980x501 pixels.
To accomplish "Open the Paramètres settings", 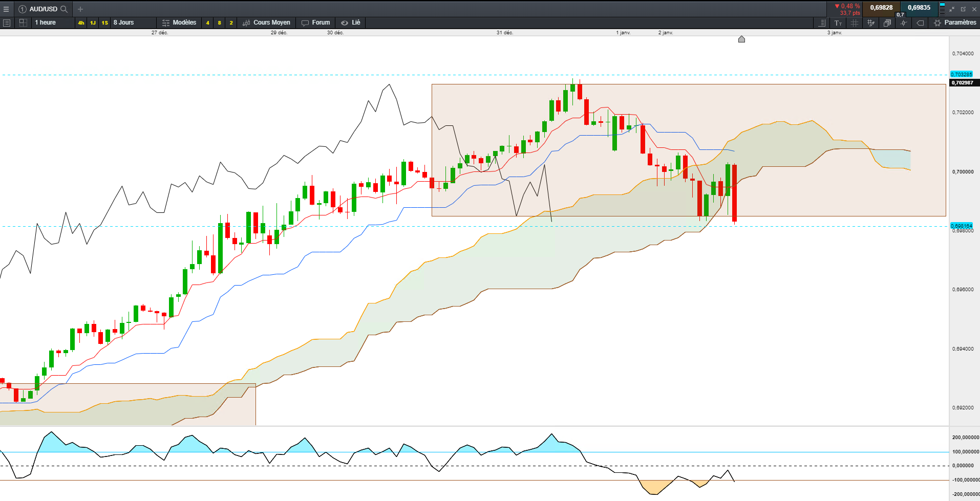I will [955, 23].
